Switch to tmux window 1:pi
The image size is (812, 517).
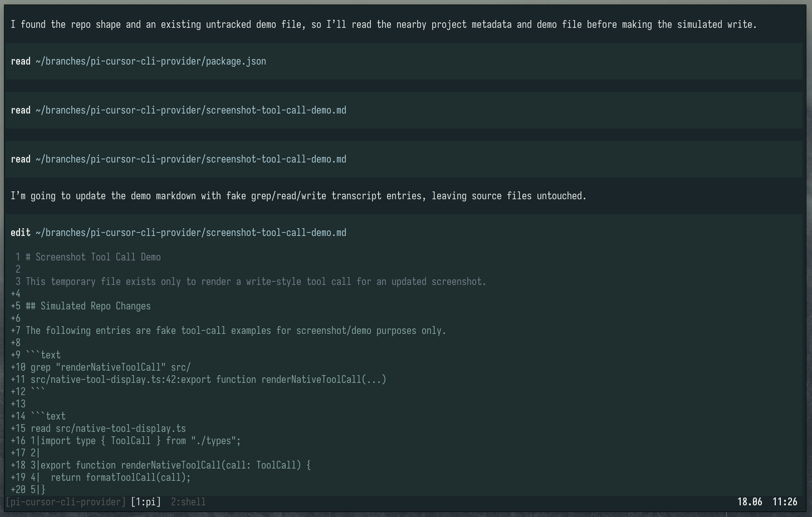tap(146, 502)
